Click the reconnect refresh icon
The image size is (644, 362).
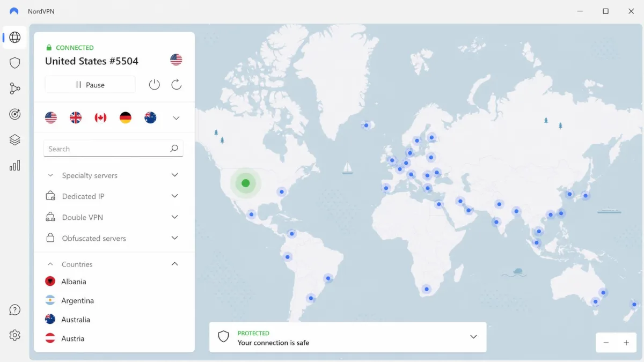coord(177,84)
